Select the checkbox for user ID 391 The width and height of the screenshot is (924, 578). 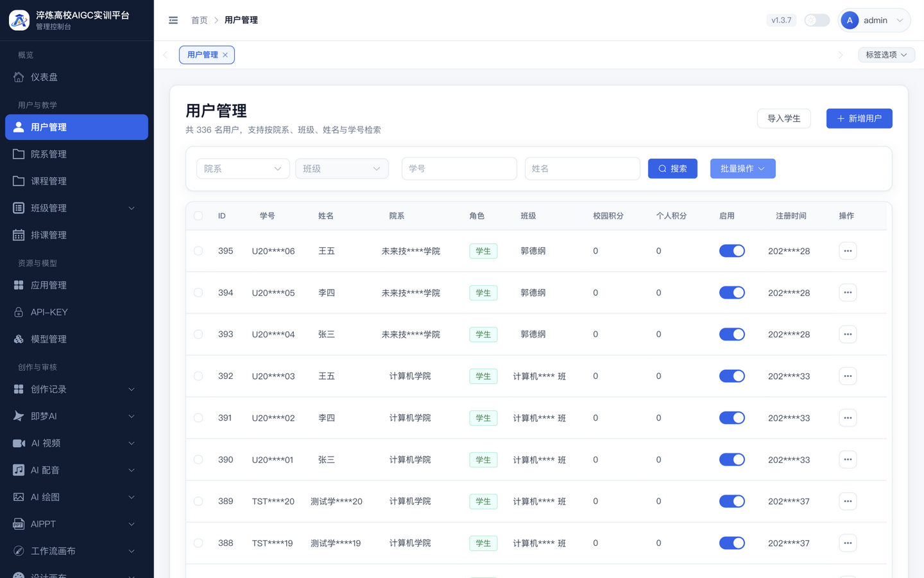tap(198, 418)
